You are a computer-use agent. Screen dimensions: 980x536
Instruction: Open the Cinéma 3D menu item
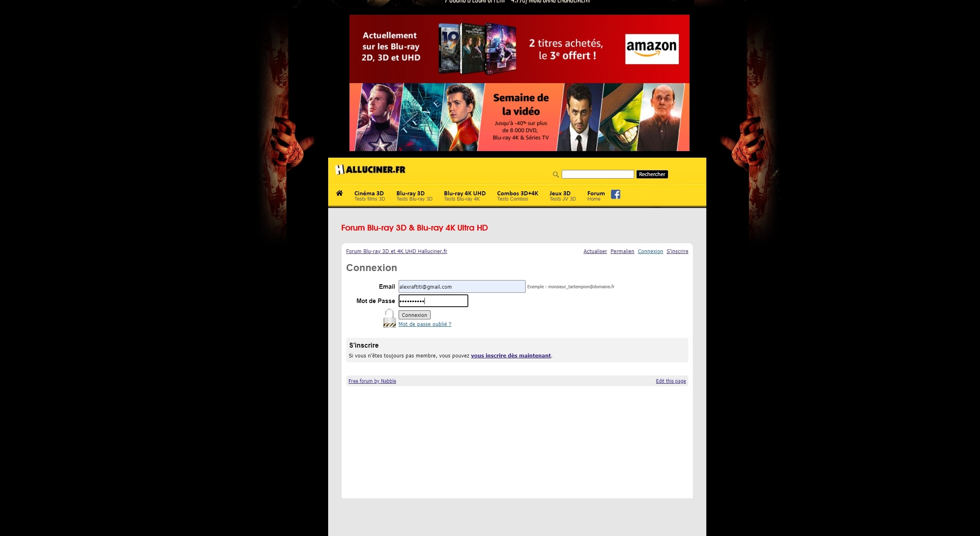pyautogui.click(x=369, y=196)
